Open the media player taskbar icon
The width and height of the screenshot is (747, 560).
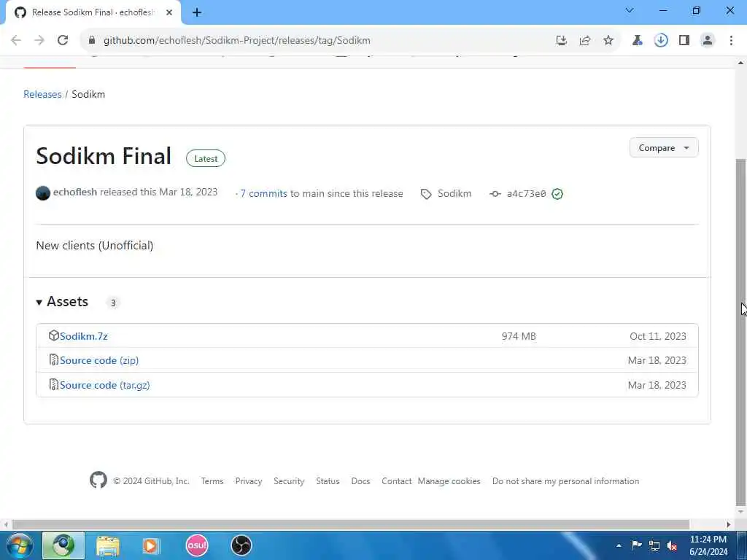tap(152, 545)
